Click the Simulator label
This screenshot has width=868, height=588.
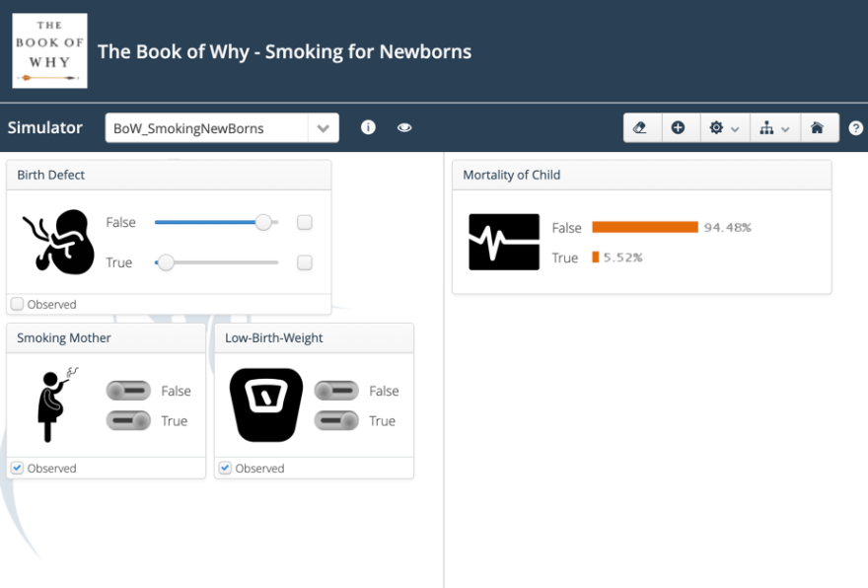[x=45, y=127]
